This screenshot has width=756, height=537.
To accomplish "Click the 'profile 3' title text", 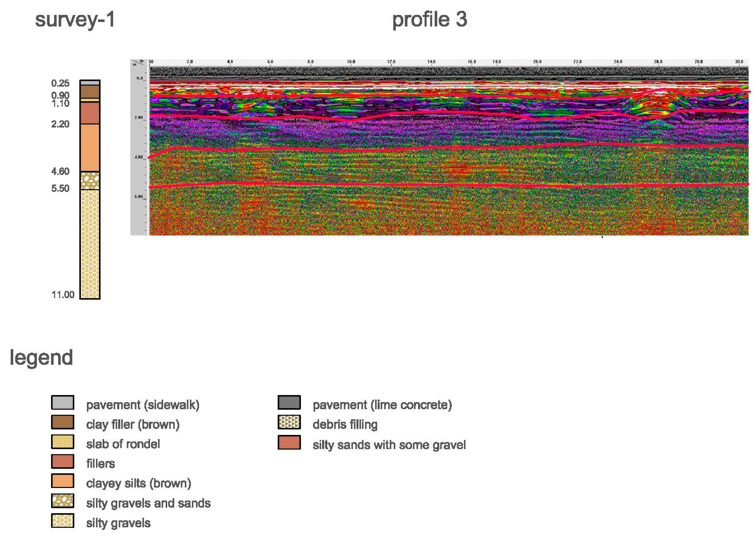I will [429, 19].
